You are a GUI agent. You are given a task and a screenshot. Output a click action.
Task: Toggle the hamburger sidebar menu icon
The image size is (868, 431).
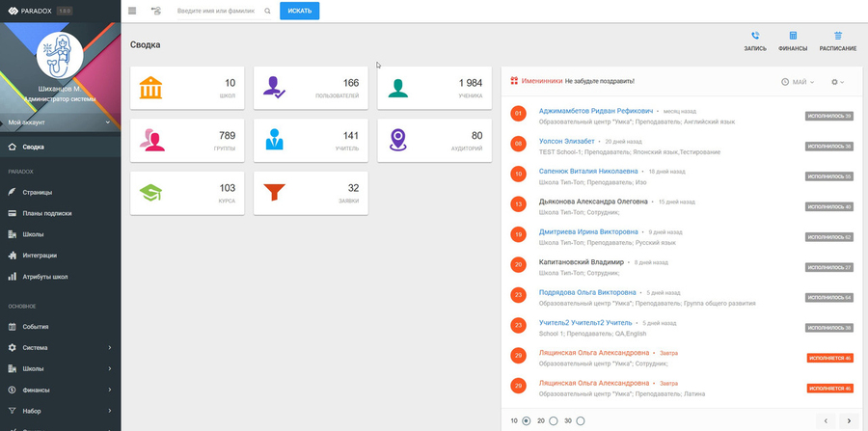point(132,11)
